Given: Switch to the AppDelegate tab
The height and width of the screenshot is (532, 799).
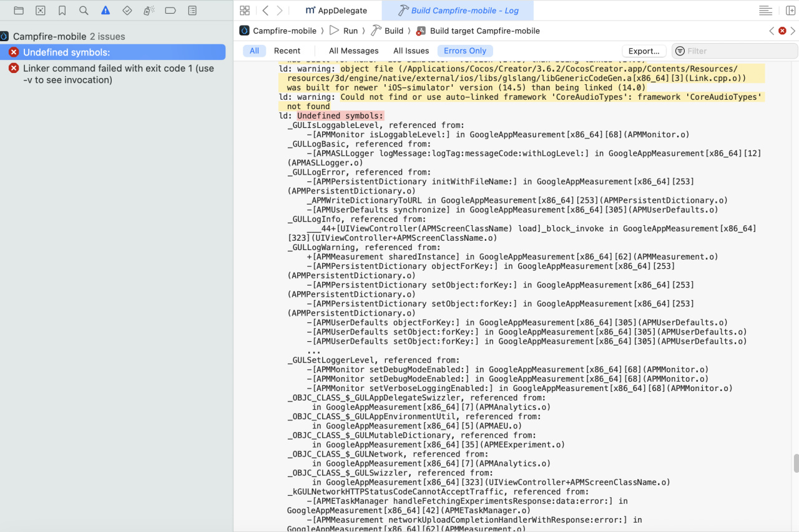Looking at the screenshot, I should coord(337,10).
